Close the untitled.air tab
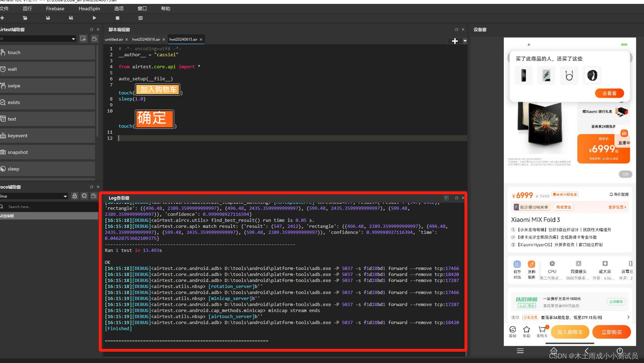Viewport: 644px width, 363px height. pos(127,40)
